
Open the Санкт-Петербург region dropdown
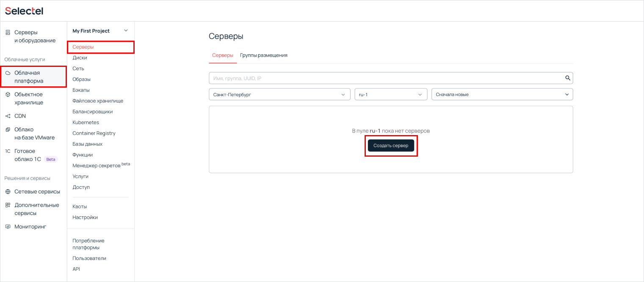279,94
